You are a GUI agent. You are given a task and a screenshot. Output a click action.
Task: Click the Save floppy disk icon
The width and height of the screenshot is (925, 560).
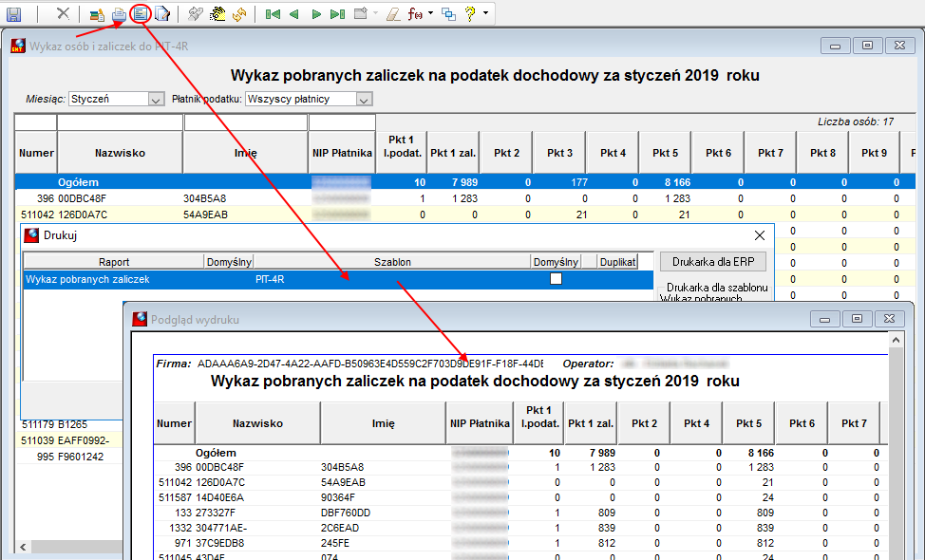[x=13, y=14]
